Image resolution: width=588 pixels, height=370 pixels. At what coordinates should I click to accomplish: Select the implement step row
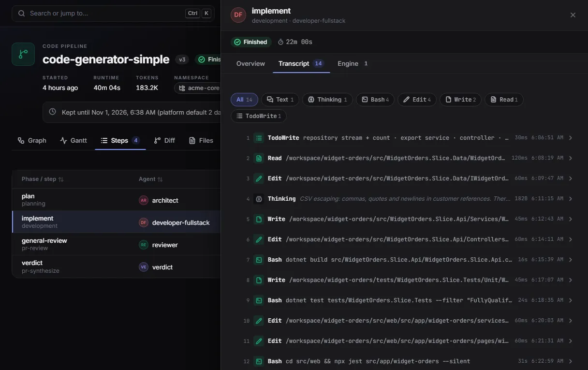pyautogui.click(x=116, y=222)
